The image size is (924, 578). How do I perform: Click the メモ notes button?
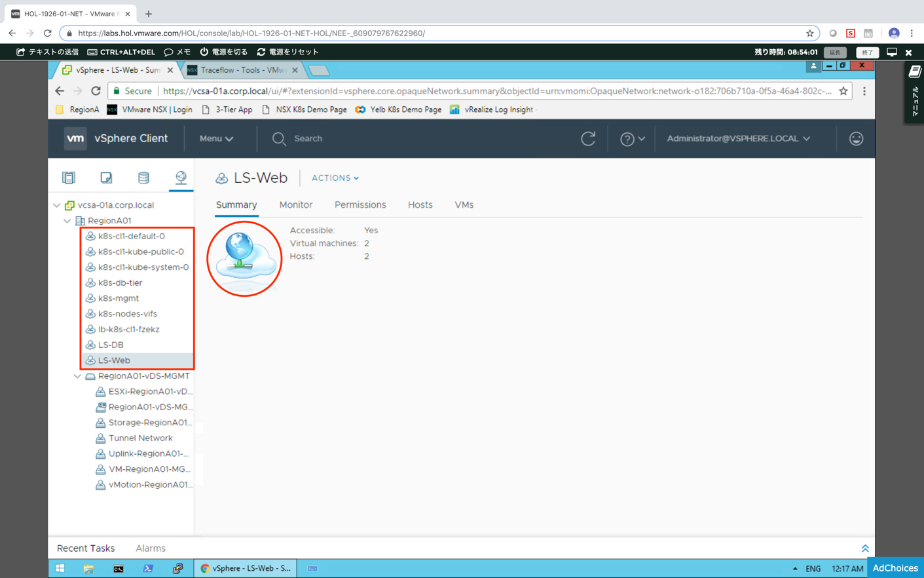177,52
